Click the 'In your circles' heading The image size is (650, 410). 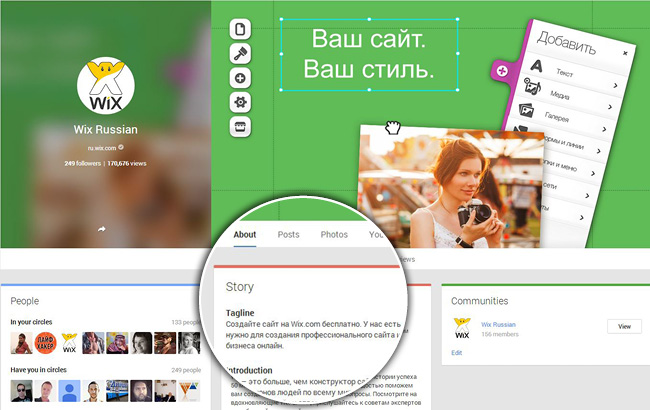point(32,322)
